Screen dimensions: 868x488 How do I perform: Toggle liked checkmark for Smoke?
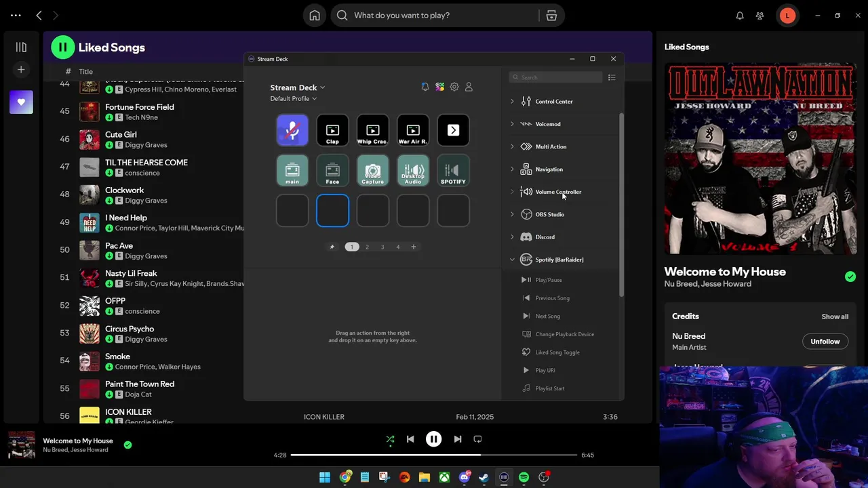109,367
